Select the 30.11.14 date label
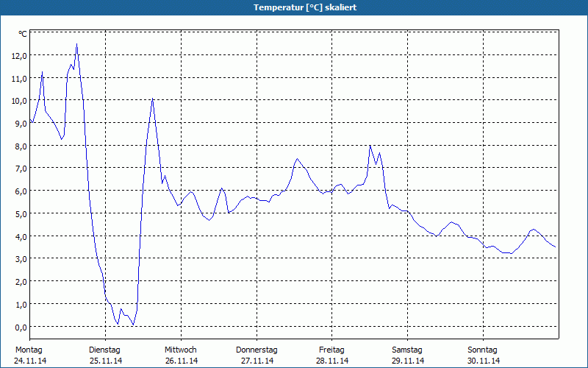 (x=484, y=361)
